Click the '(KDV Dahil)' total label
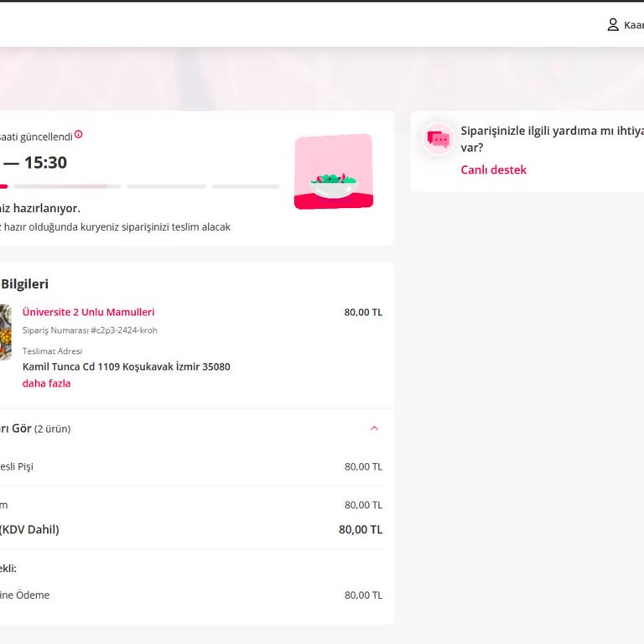This screenshot has height=644, width=644. [x=29, y=529]
